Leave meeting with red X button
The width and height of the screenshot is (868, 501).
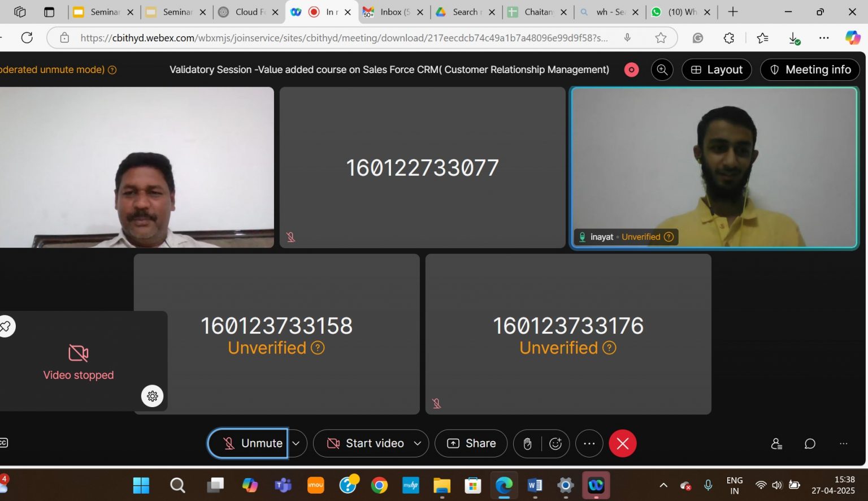click(623, 444)
